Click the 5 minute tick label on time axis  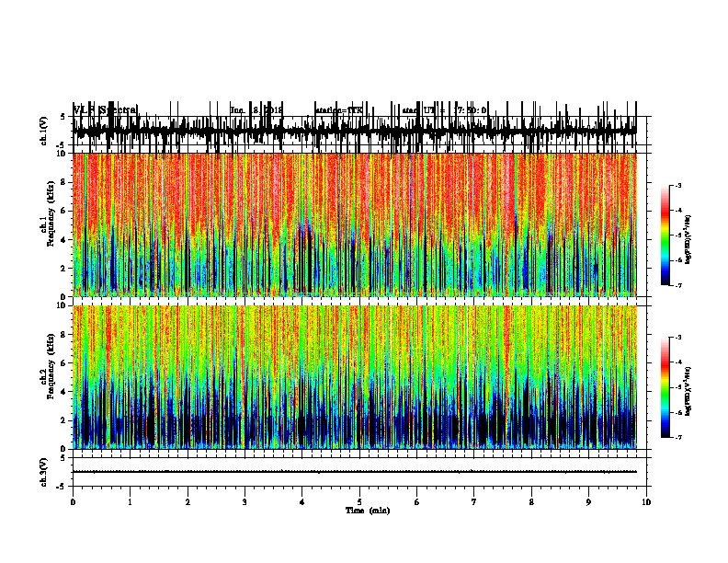359,501
